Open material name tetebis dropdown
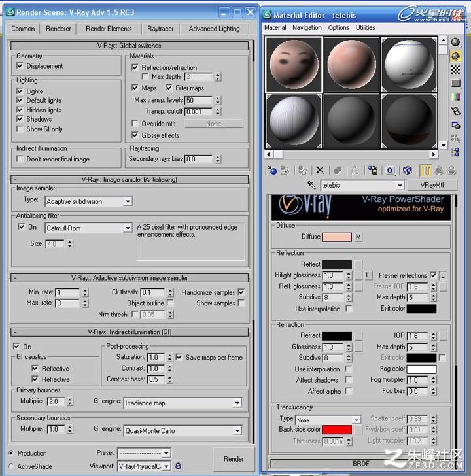Screen dimensions: 471x476 point(362,185)
